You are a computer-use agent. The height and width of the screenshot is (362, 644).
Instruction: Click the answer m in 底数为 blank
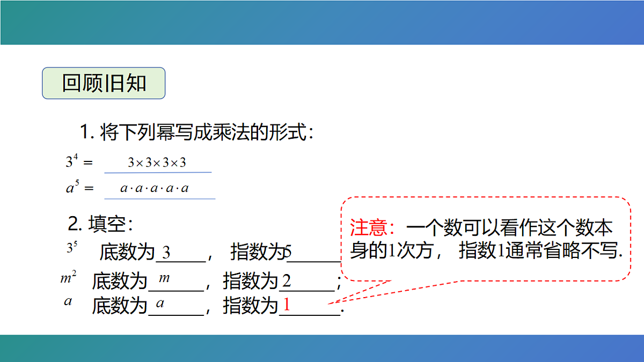tap(164, 278)
